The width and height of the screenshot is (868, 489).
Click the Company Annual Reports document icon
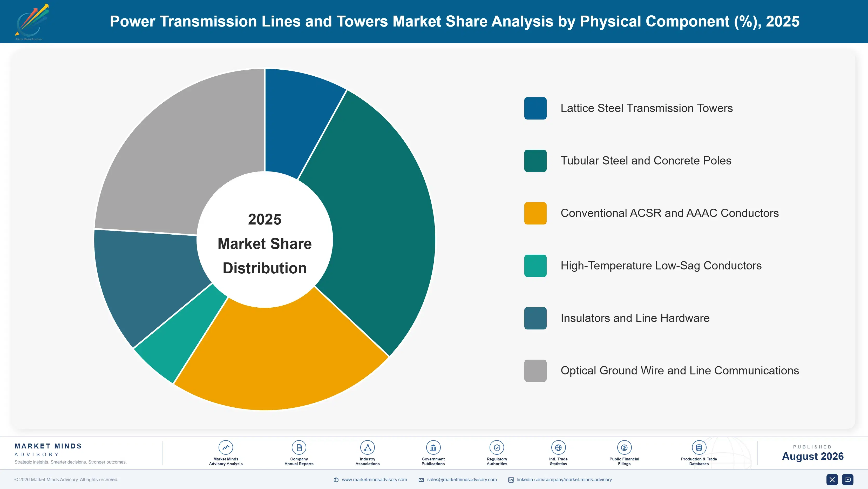[299, 447]
